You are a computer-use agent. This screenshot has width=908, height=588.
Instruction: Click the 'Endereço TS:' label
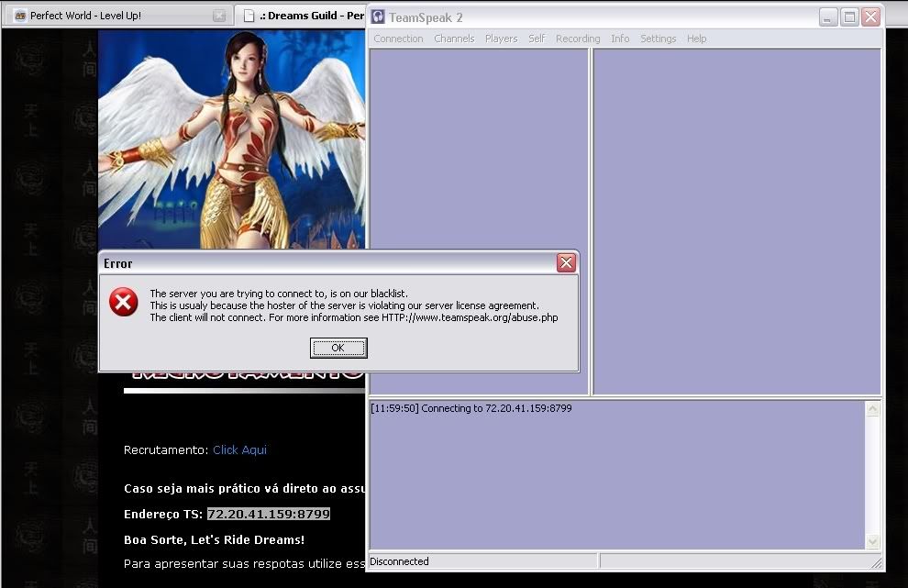(x=163, y=514)
